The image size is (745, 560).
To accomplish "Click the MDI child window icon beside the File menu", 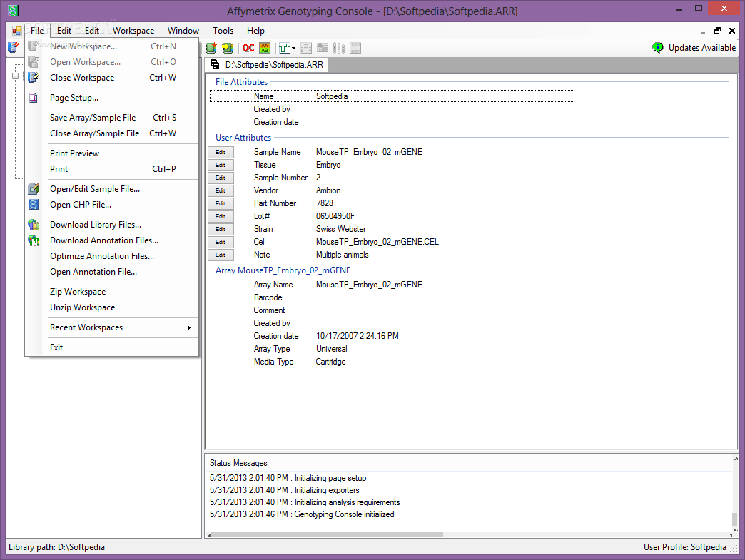I will point(16,31).
